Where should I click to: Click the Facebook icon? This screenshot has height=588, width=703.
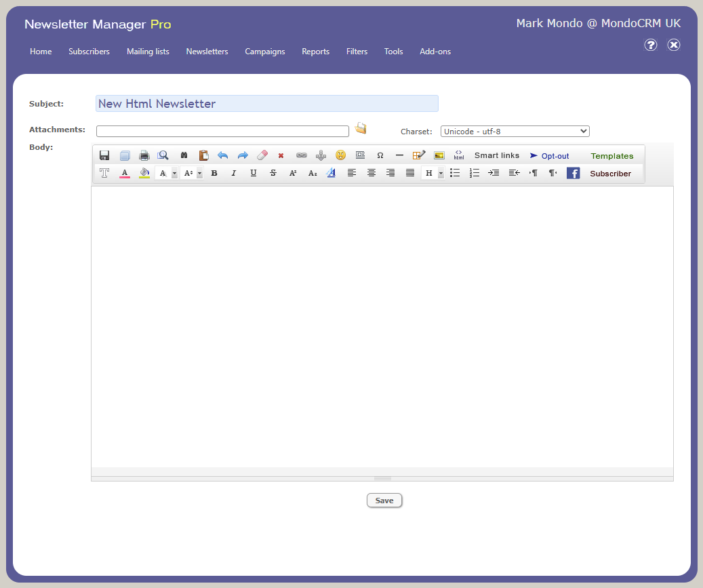[x=573, y=173]
